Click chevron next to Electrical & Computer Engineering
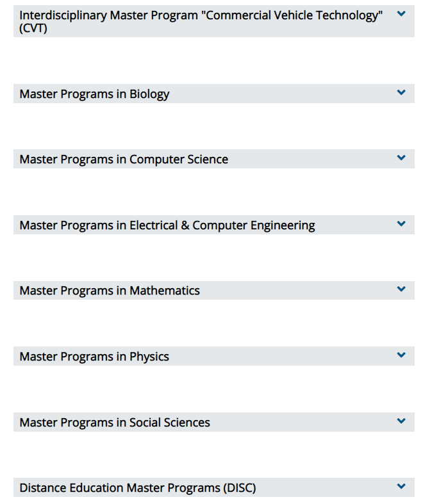 pos(401,224)
